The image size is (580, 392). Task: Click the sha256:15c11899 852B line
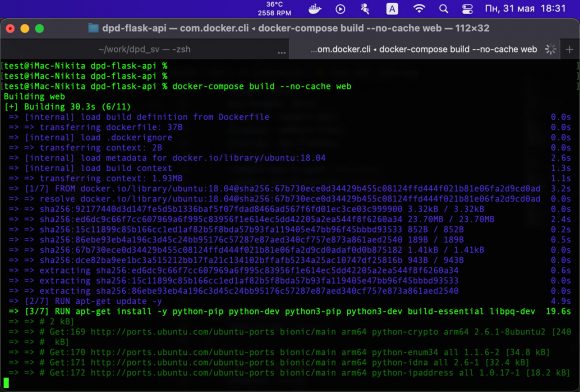(x=236, y=230)
